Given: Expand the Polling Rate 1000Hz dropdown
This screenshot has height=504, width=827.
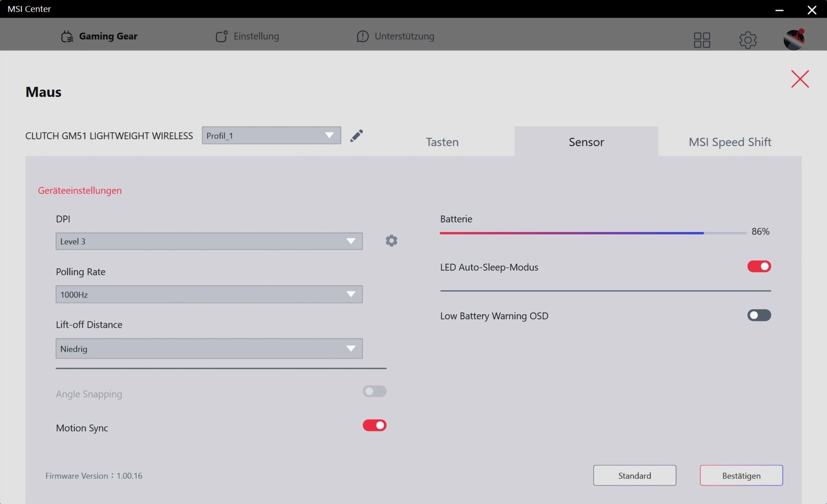Looking at the screenshot, I should coord(209,294).
